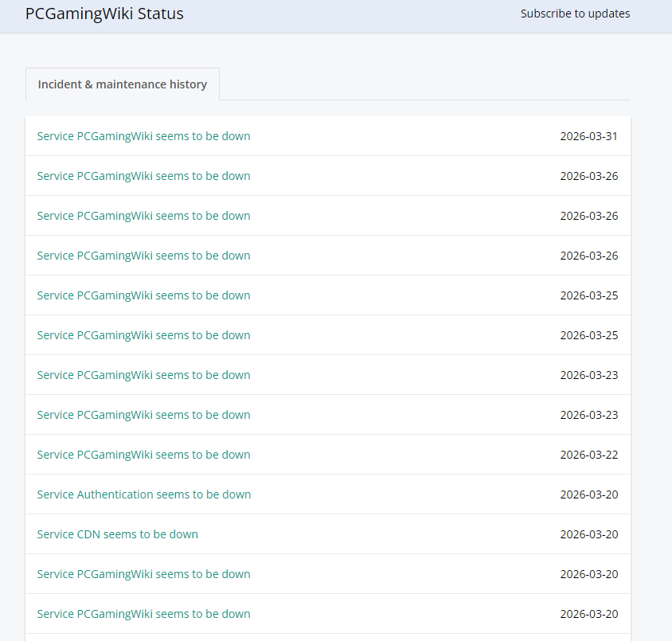Open the PCGamingWiki down incident from 2026-03-31

pyautogui.click(x=143, y=136)
